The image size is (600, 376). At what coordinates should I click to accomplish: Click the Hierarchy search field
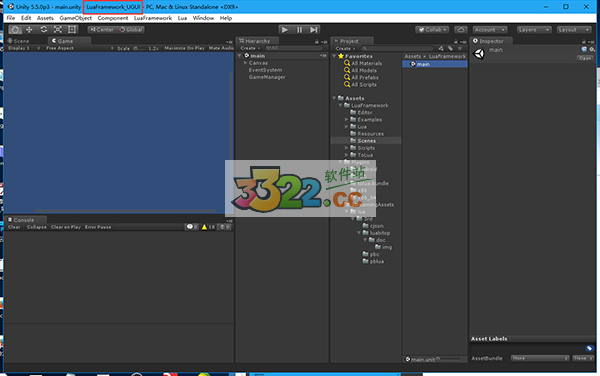pos(294,48)
